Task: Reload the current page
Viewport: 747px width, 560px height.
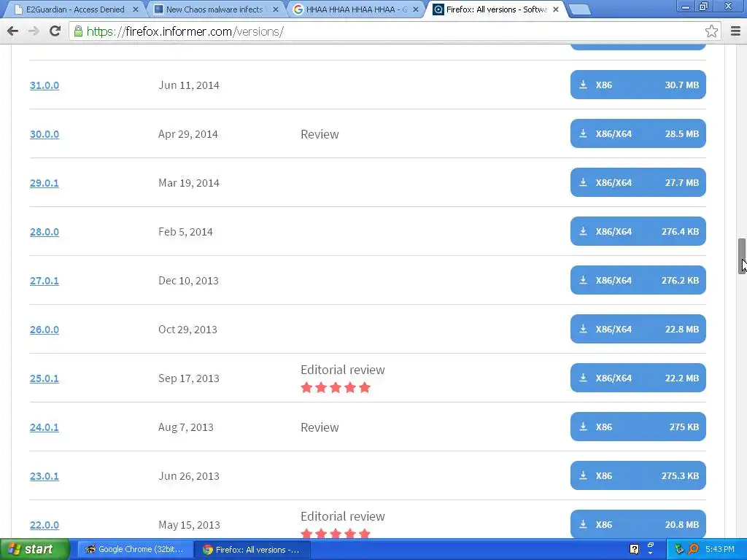Action: point(55,31)
